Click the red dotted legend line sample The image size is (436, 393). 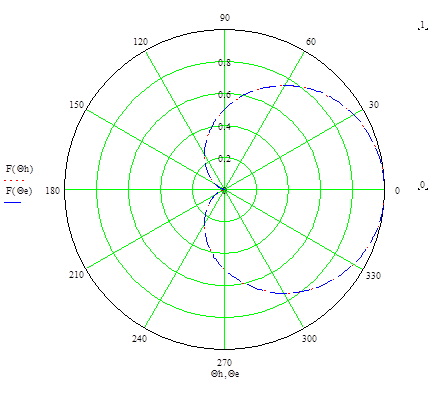coord(14,180)
